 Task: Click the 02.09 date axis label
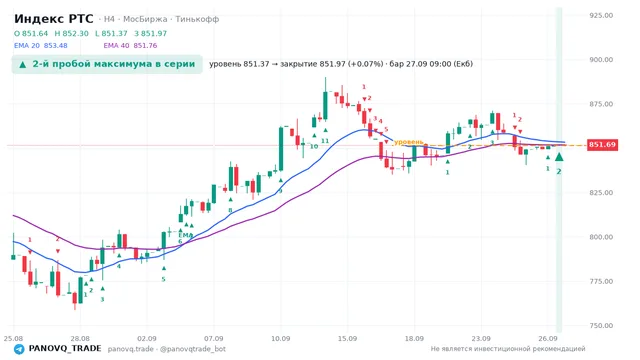coord(147,338)
